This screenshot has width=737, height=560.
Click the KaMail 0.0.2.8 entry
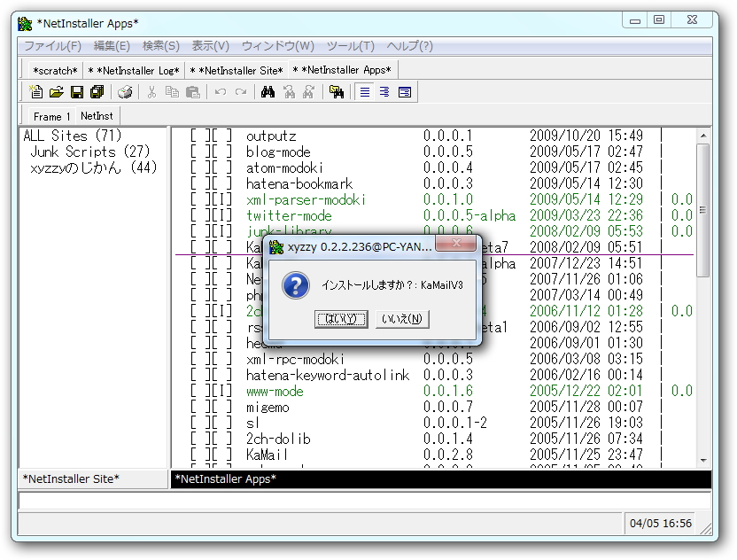point(267,455)
